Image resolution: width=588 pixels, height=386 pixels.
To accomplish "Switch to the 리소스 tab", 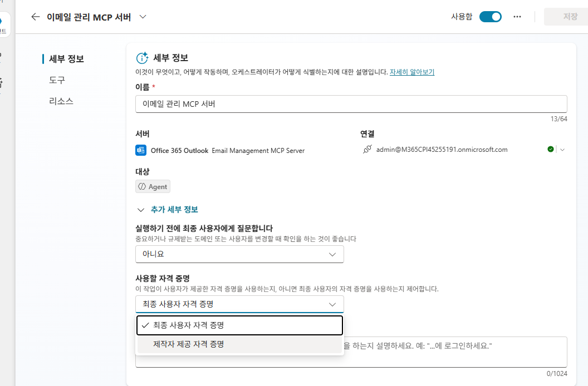I will [x=61, y=101].
